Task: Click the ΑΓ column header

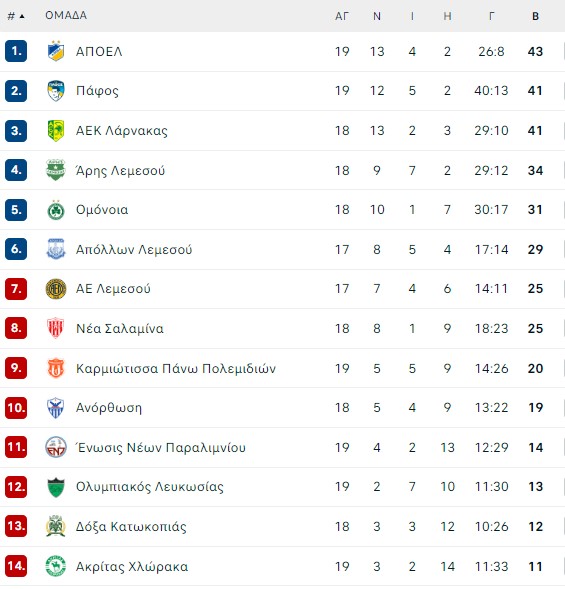Action: [342, 16]
